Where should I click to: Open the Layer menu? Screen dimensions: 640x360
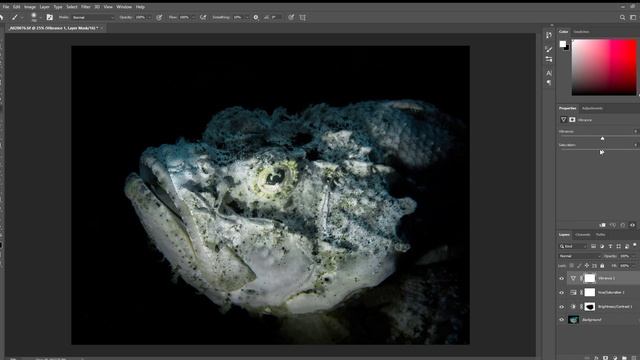[x=44, y=7]
